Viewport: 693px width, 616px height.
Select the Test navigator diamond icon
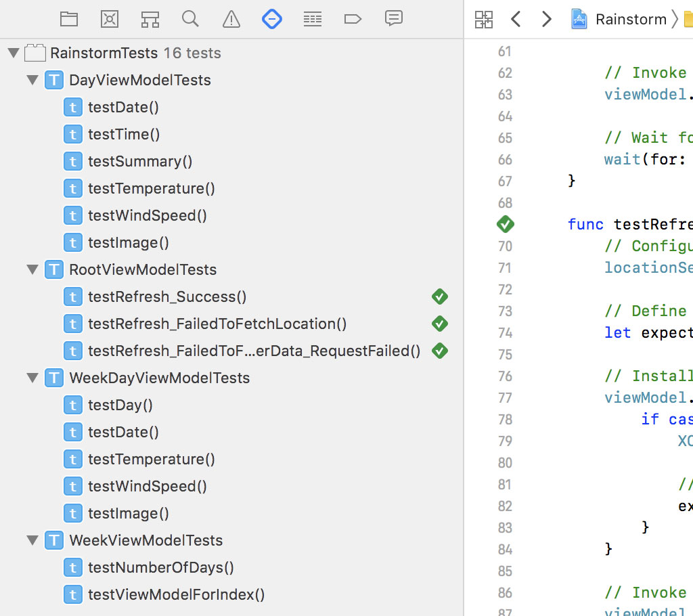click(x=272, y=19)
